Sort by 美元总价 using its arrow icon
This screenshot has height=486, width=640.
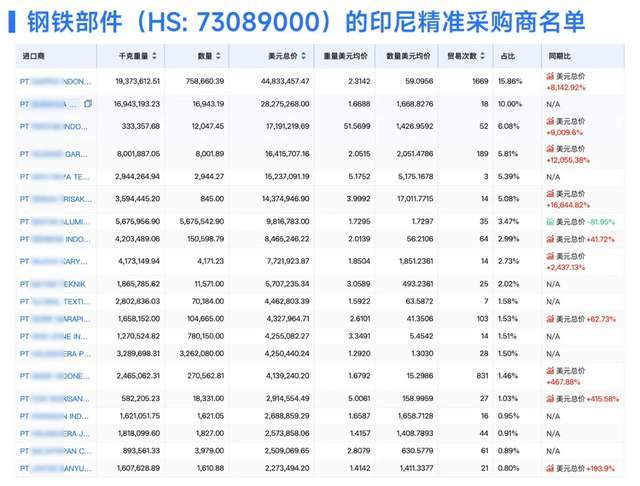(x=303, y=56)
